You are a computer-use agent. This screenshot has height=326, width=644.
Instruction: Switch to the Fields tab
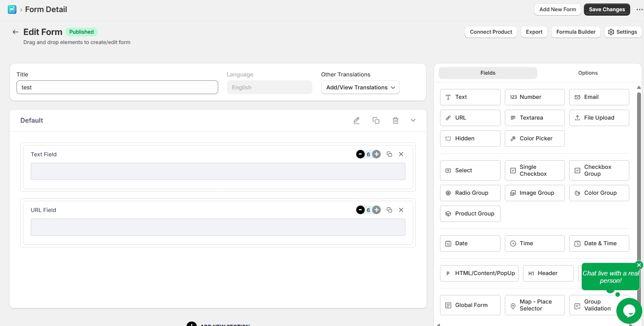coord(488,73)
